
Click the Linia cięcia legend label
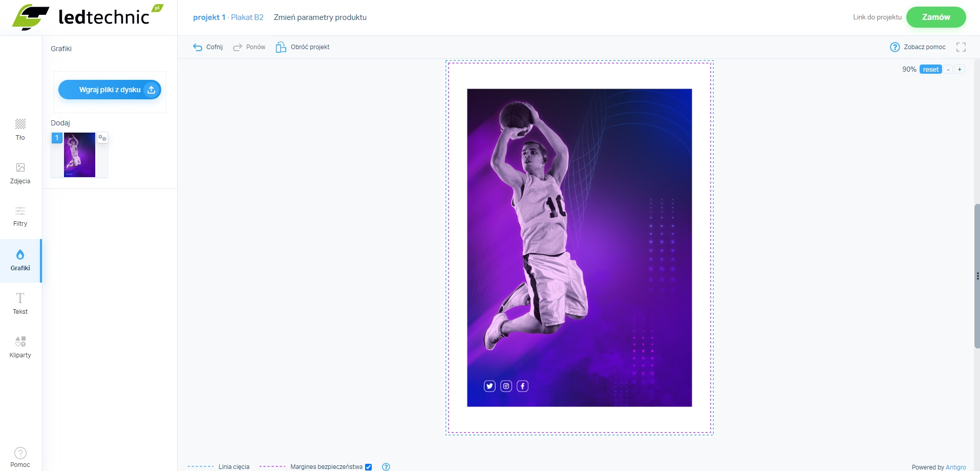(234, 467)
